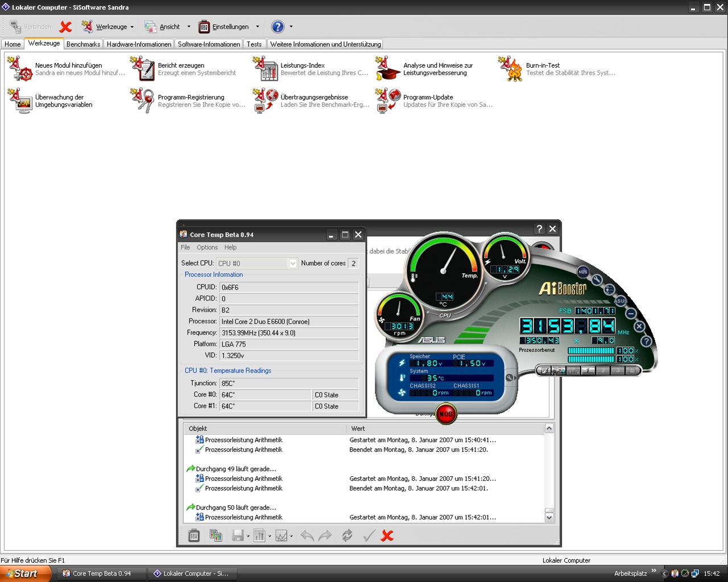This screenshot has width=728, height=582.
Task: Click the refresh arrows icon in wizard toolbar
Action: pyautogui.click(x=347, y=535)
